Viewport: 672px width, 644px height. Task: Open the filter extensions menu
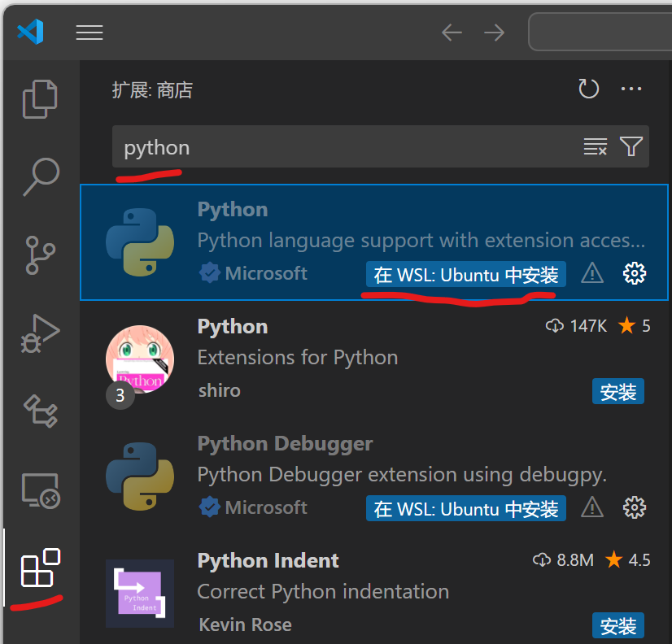pyautogui.click(x=631, y=147)
